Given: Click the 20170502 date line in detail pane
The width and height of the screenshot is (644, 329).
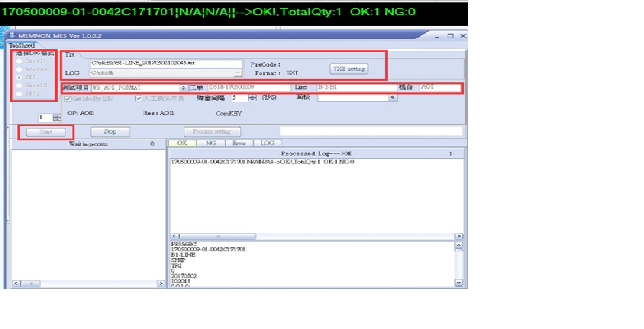Looking at the screenshot, I should (x=184, y=276).
